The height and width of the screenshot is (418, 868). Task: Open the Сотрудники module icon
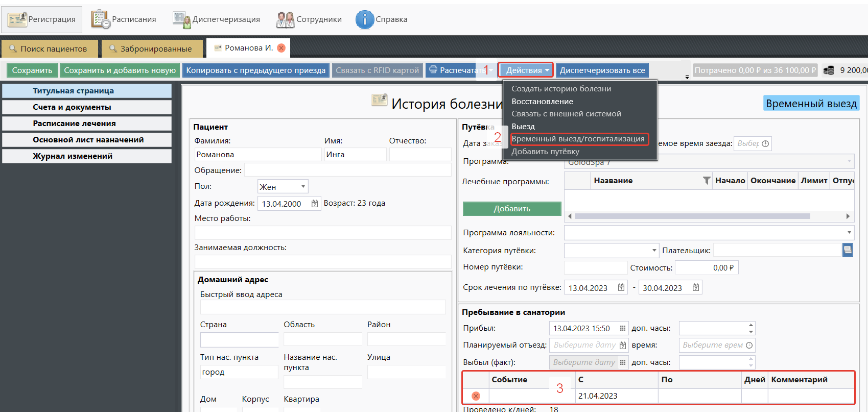[x=285, y=19]
